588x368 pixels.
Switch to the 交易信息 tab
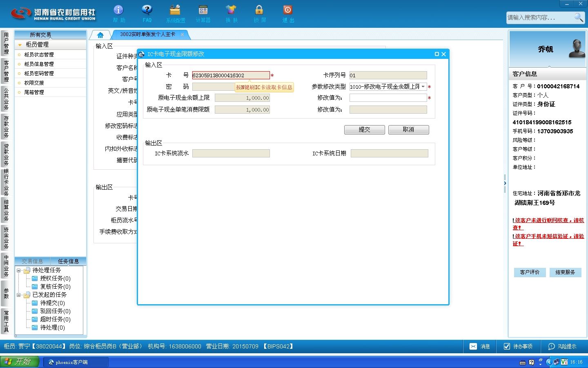pyautogui.click(x=32, y=261)
